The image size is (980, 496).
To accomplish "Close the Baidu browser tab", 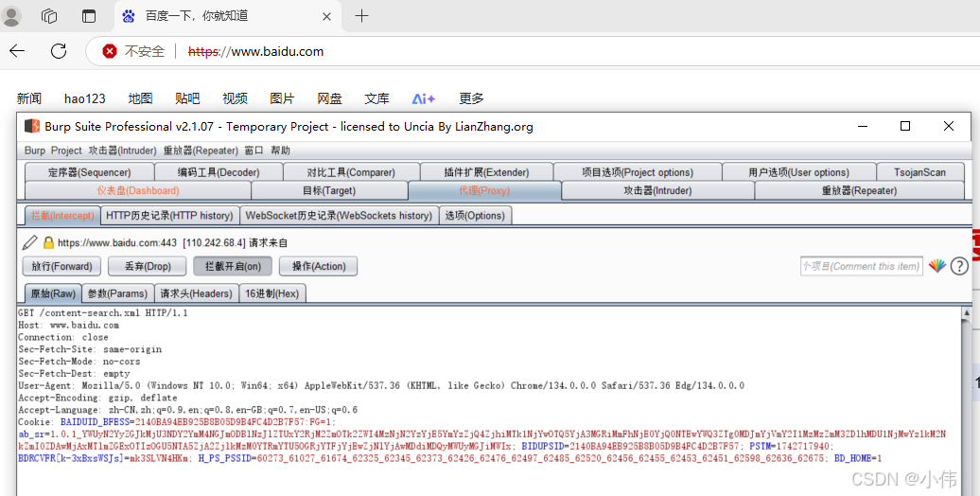I will pyautogui.click(x=326, y=17).
